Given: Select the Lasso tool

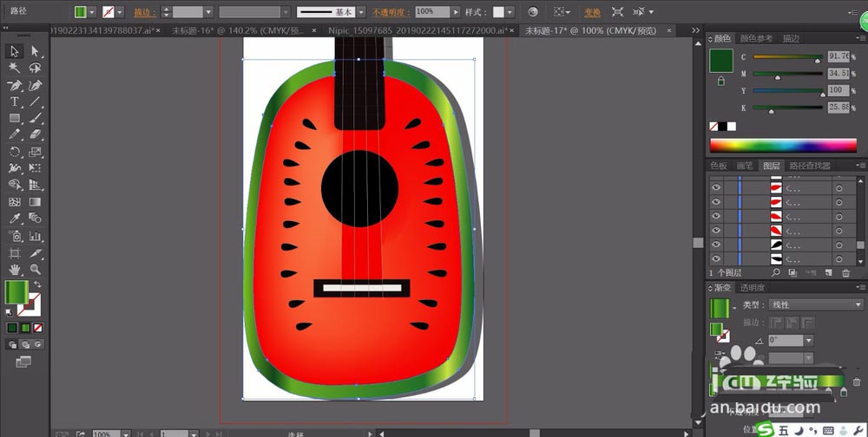Looking at the screenshot, I should (36, 68).
